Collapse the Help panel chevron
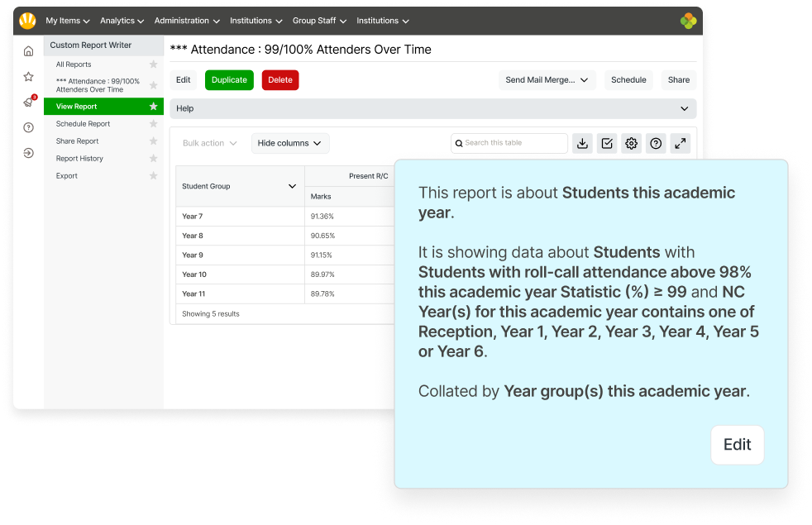Viewport: 812px width, 525px height. click(x=684, y=108)
